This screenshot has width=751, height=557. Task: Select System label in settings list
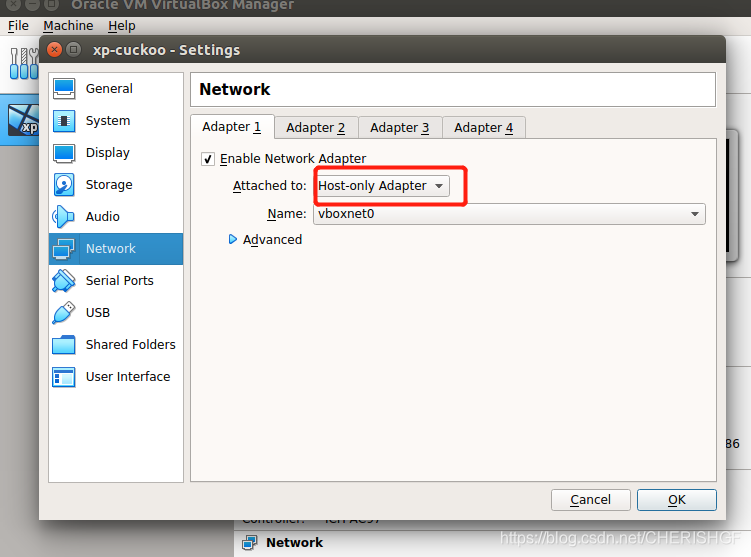click(108, 121)
